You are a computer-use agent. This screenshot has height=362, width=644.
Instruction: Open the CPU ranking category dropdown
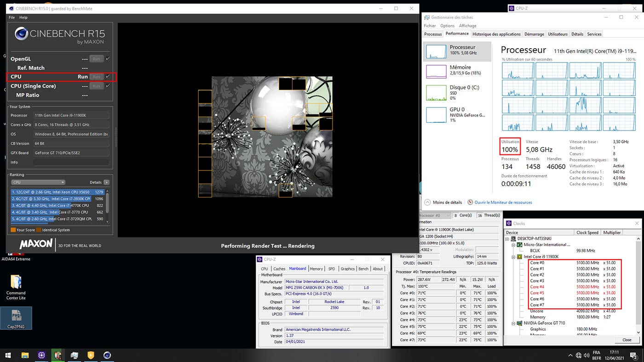coord(38,182)
